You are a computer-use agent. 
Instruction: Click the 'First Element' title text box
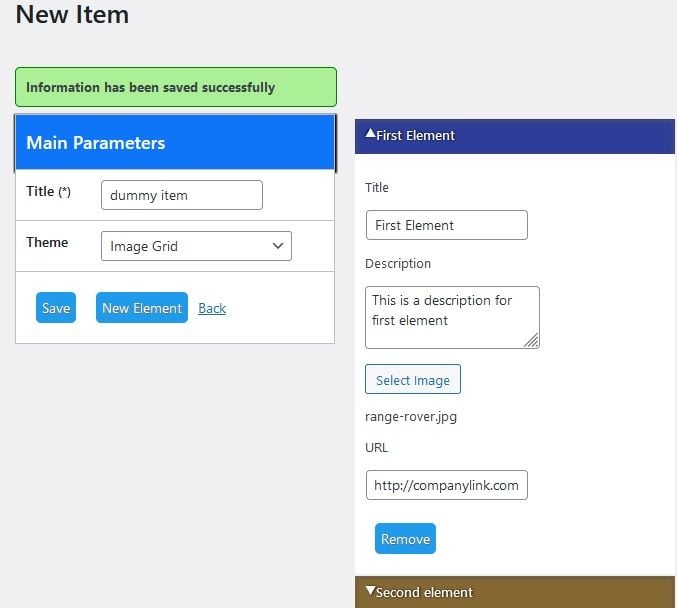click(446, 225)
